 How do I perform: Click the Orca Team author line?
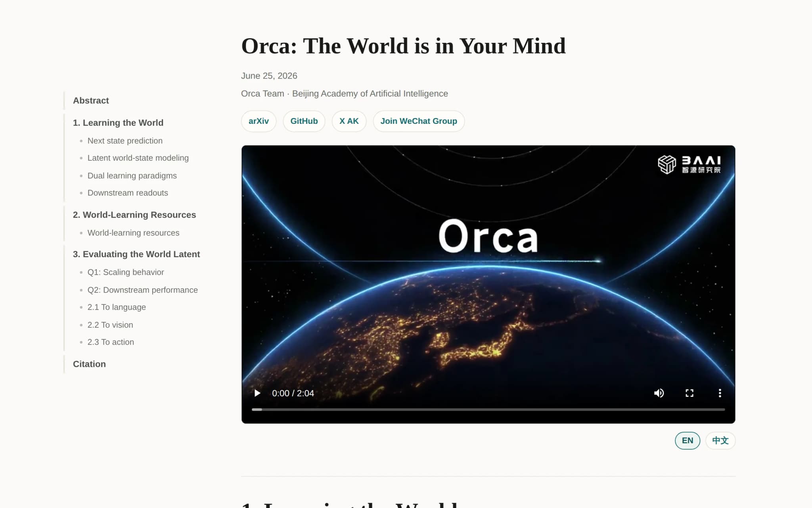point(344,94)
